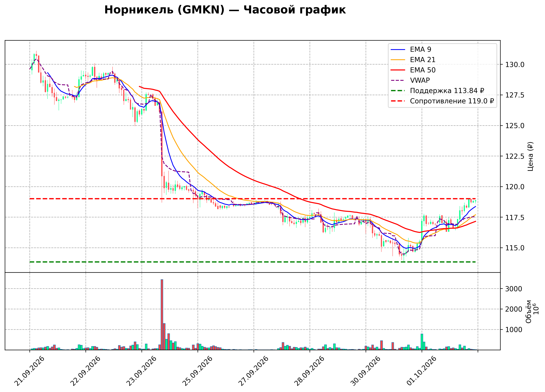Click the red dashed resistance line at 119.0
This screenshot has height=392, width=545.
[x=252, y=199]
